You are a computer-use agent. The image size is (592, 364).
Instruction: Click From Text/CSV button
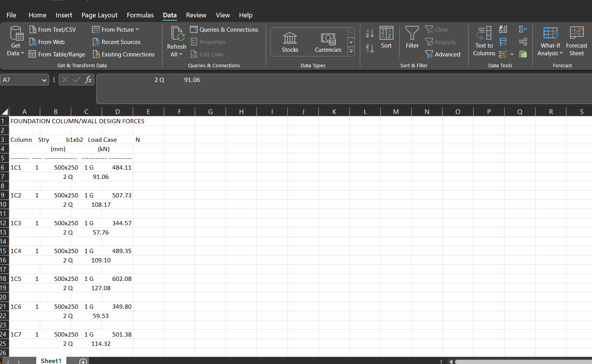click(53, 30)
